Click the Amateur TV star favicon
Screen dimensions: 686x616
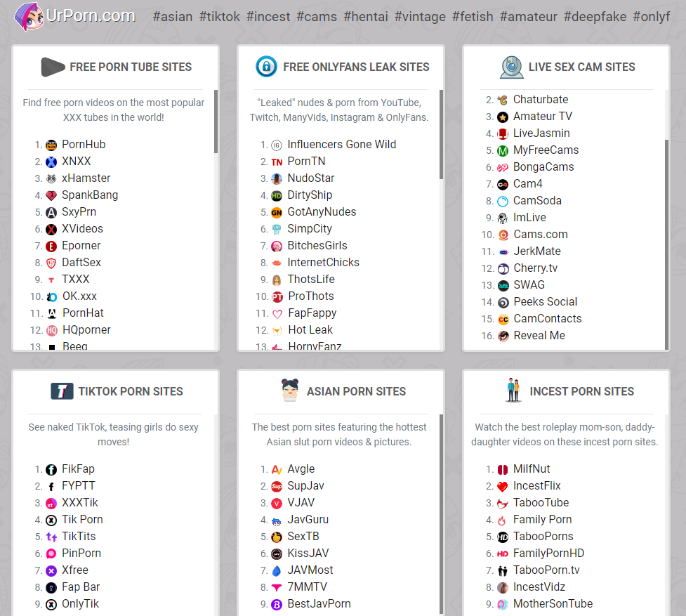pyautogui.click(x=503, y=117)
